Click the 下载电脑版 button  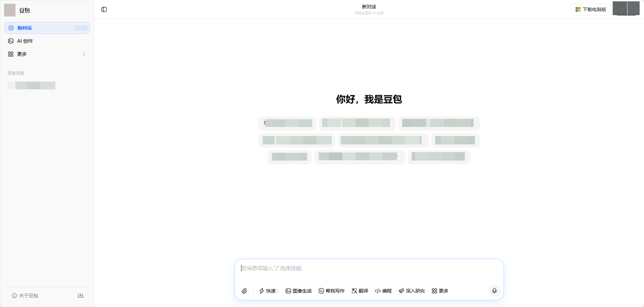(591, 10)
